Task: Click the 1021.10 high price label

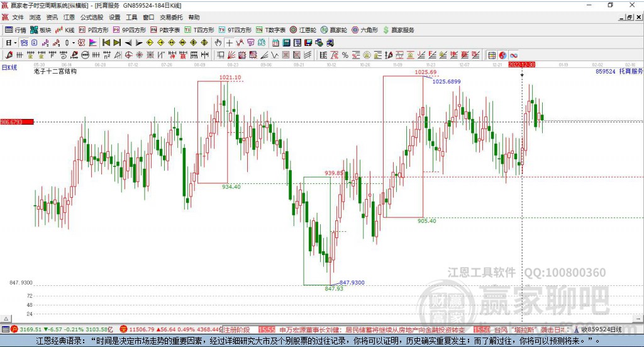Action: click(x=230, y=77)
